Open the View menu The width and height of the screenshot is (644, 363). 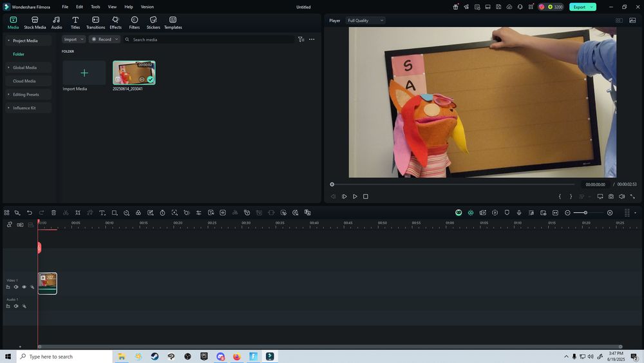click(x=112, y=7)
